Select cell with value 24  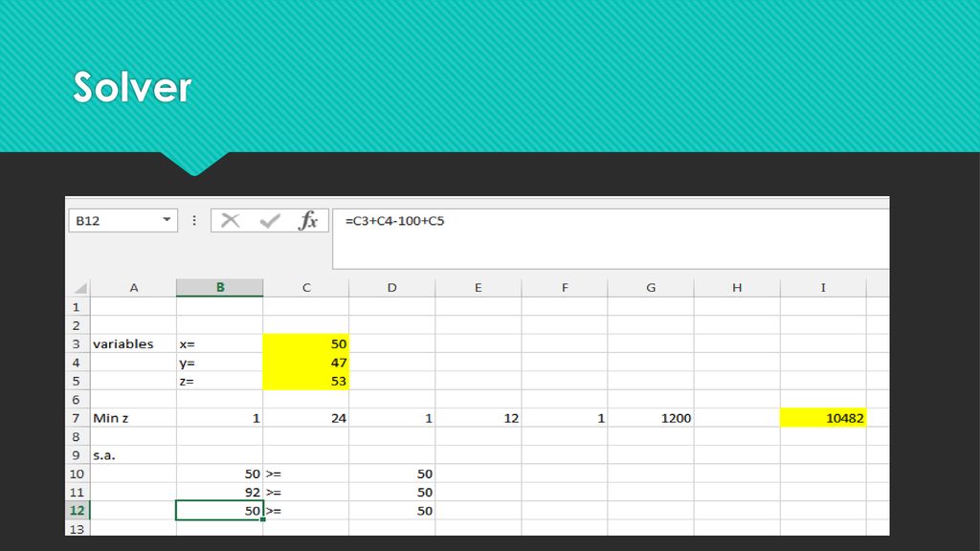[305, 418]
